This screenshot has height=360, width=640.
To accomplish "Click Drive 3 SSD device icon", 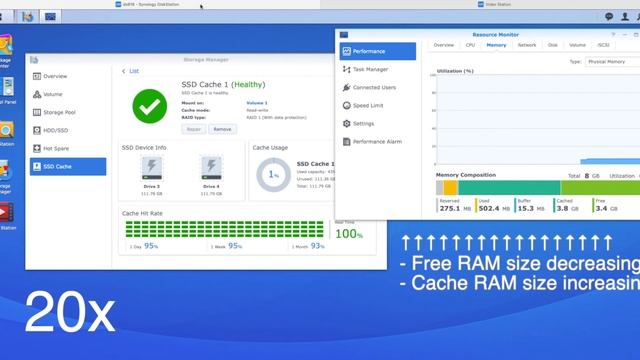I will click(152, 168).
